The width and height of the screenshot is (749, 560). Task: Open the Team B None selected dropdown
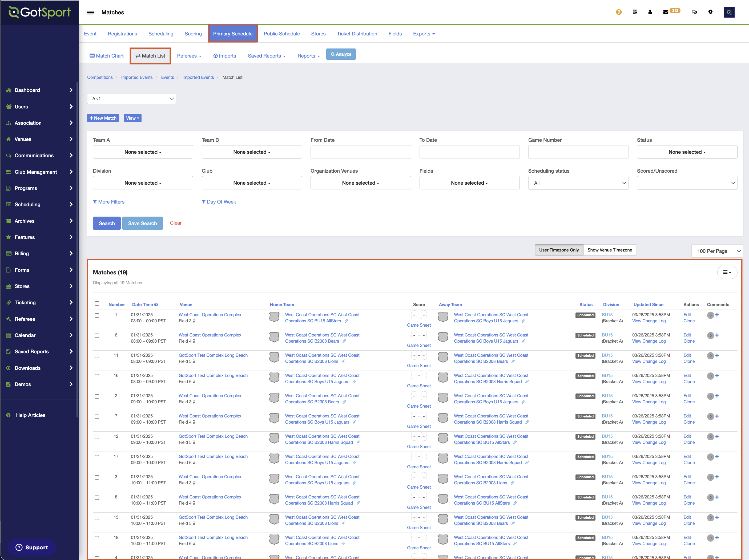252,152
